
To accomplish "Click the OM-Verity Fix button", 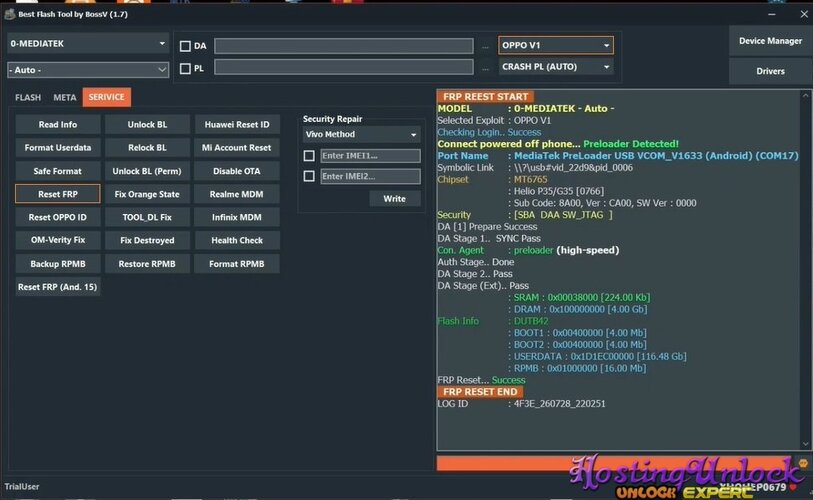I will [58, 240].
